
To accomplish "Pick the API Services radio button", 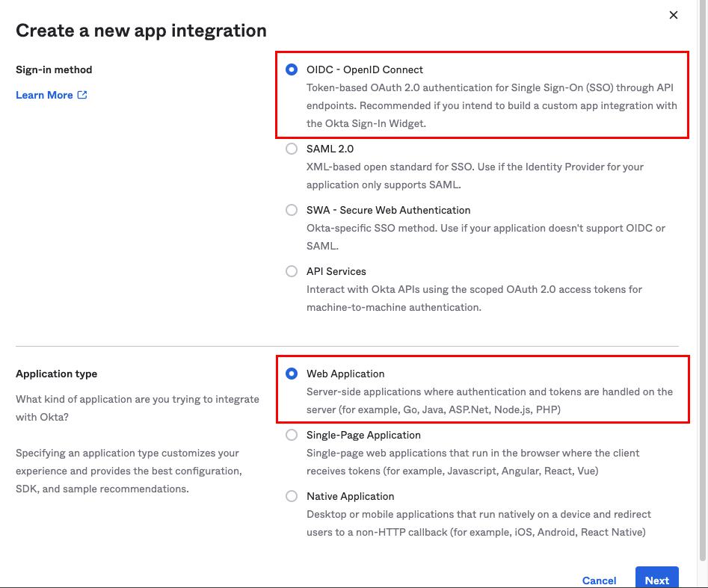I will tap(292, 271).
